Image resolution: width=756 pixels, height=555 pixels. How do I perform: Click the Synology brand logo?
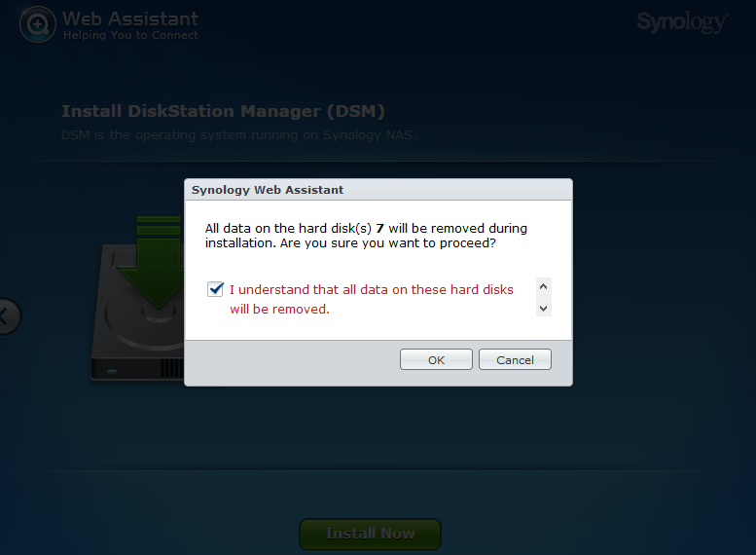click(682, 21)
